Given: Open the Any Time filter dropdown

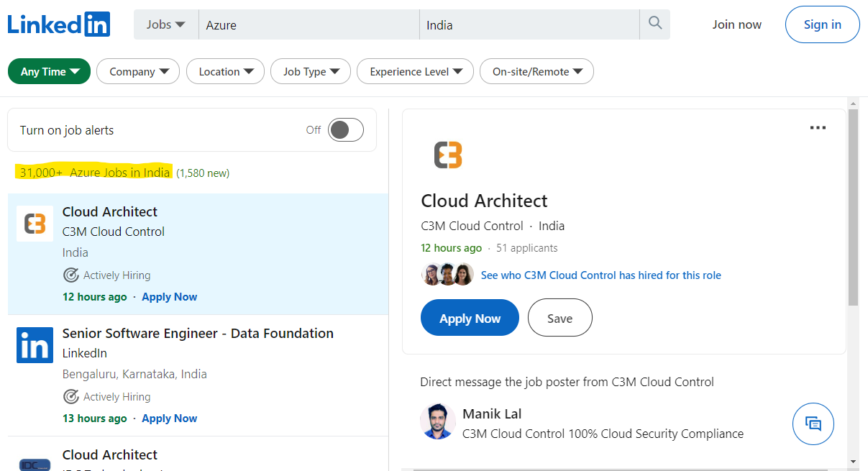Looking at the screenshot, I should point(49,71).
